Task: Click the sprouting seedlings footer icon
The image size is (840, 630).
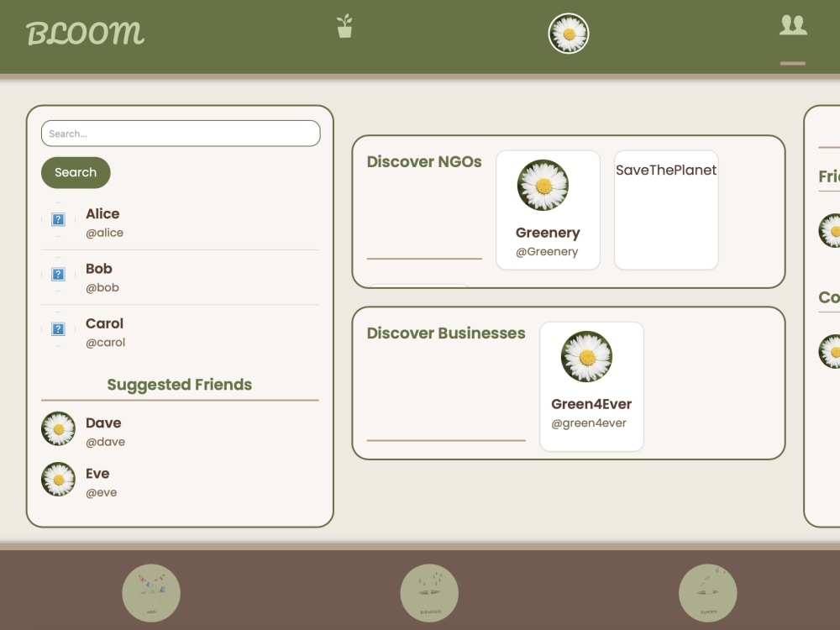Action: (429, 593)
